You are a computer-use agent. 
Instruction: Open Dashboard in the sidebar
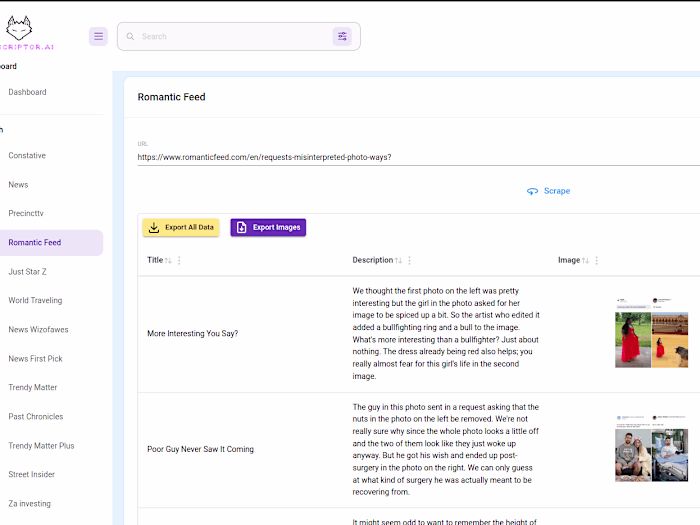point(28,92)
